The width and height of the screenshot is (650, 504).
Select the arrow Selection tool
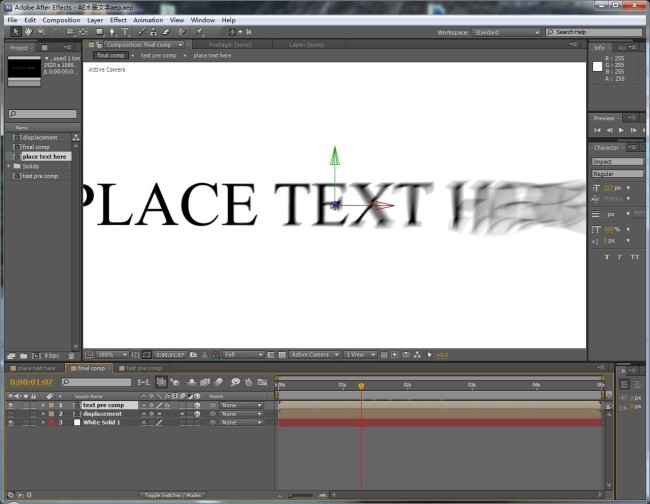16,32
